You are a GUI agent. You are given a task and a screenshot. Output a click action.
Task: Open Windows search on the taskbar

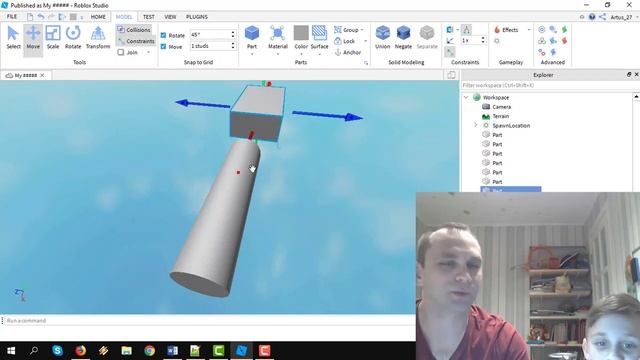[34, 351]
